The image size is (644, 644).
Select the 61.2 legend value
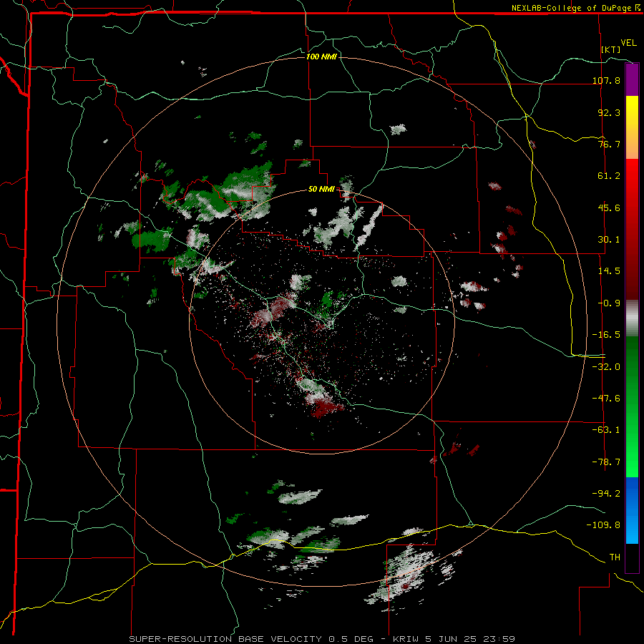[609, 176]
